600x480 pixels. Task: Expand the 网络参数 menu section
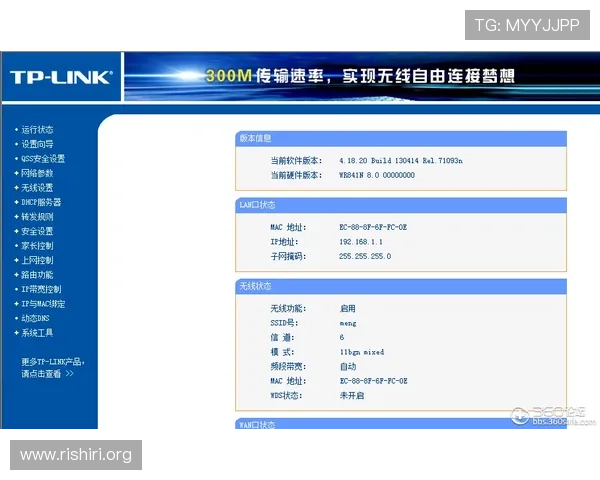(37, 173)
